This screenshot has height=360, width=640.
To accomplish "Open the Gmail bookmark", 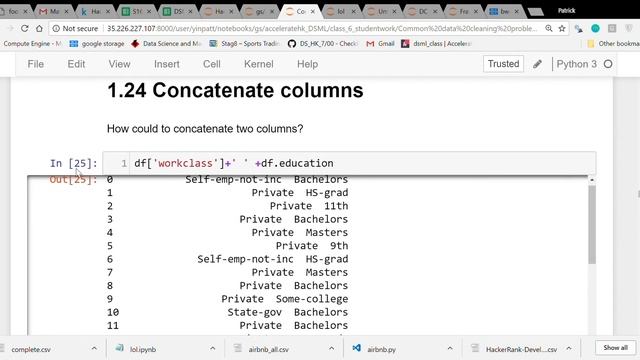I will click(x=380, y=43).
